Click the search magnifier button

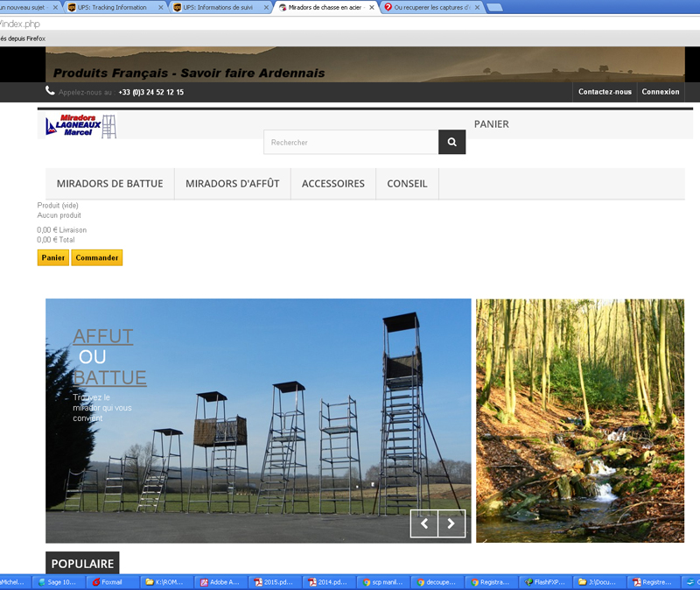tap(451, 142)
